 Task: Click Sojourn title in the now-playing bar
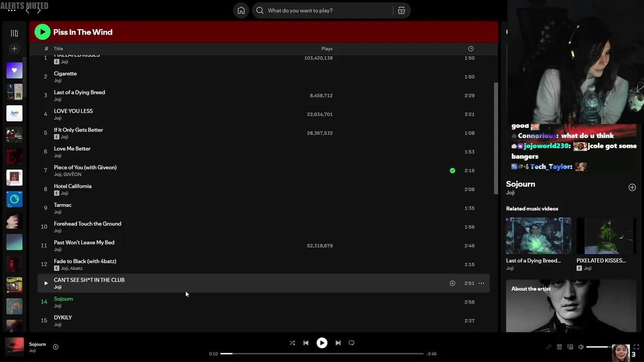point(37,344)
